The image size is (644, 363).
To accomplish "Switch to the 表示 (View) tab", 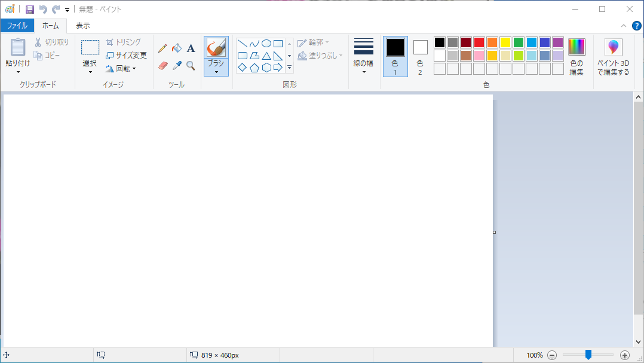I will (x=82, y=26).
